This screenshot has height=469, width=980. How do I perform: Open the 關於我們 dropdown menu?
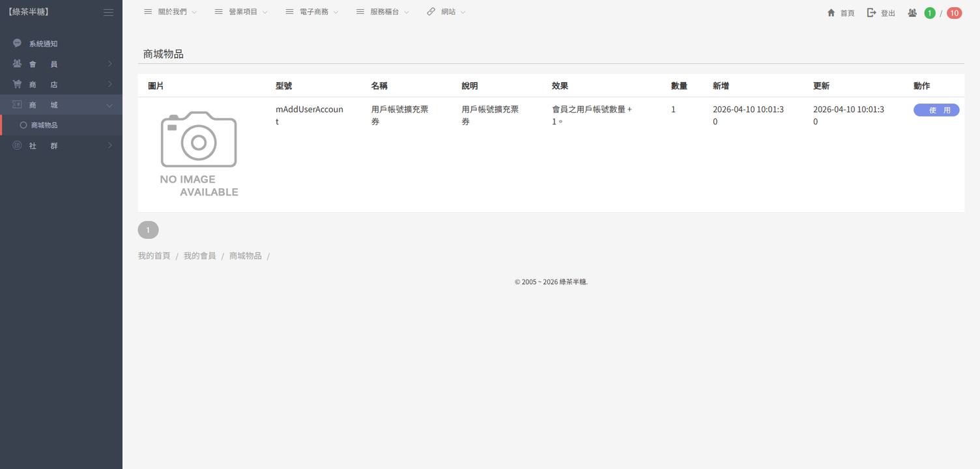tap(171, 12)
